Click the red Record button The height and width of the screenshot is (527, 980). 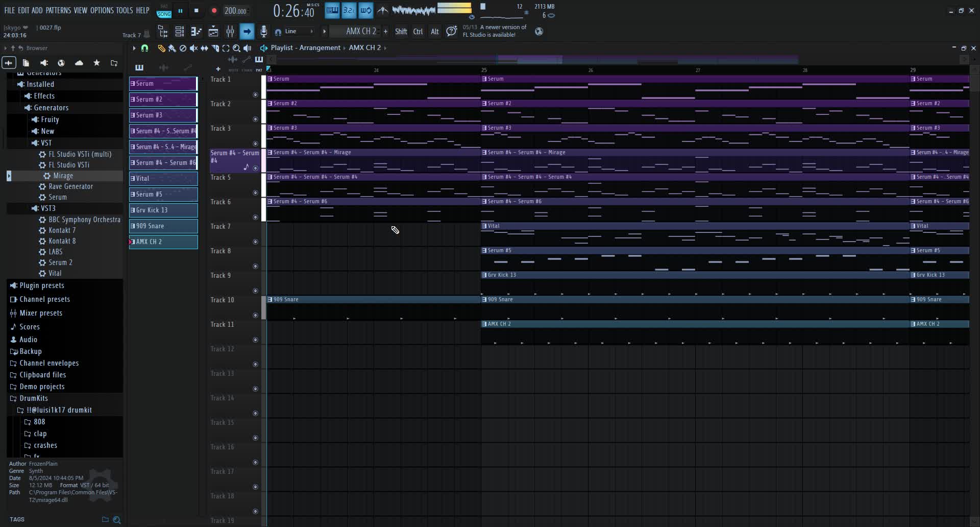click(x=214, y=11)
